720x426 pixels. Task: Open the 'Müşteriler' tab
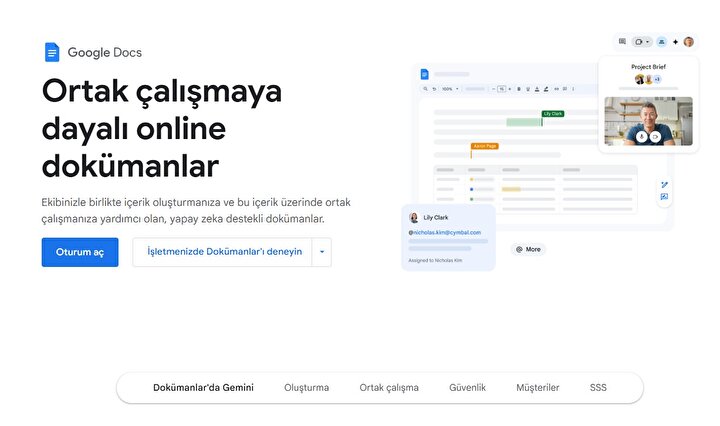[x=538, y=387]
